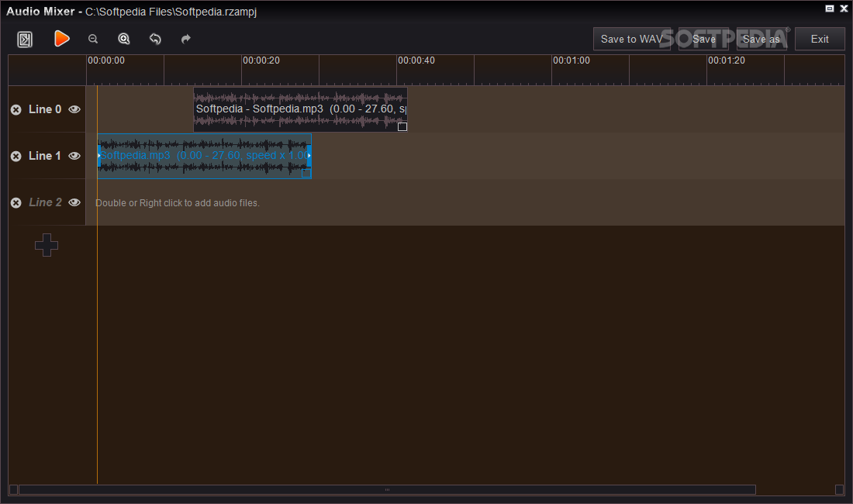Viewport: 853px width, 504px height.
Task: Maximize the Audio Mixer window
Action: [x=830, y=9]
